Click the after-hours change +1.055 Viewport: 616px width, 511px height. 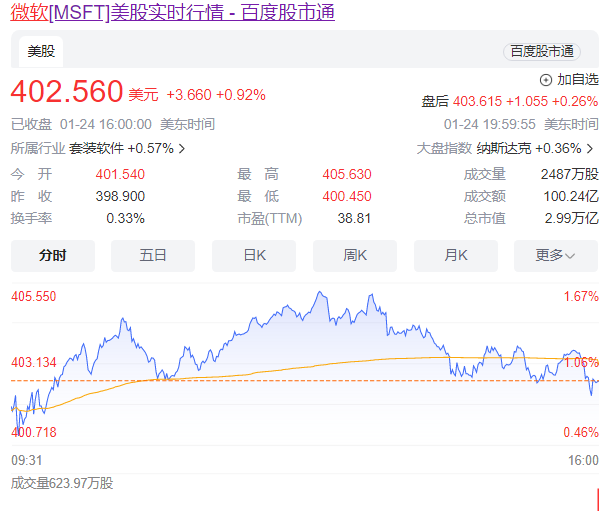point(527,101)
